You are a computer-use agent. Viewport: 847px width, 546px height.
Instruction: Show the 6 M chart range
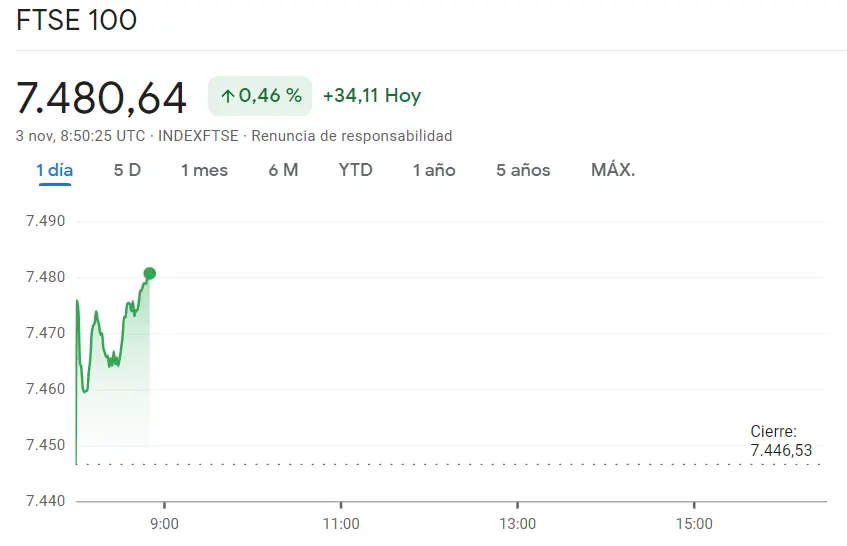click(x=284, y=170)
